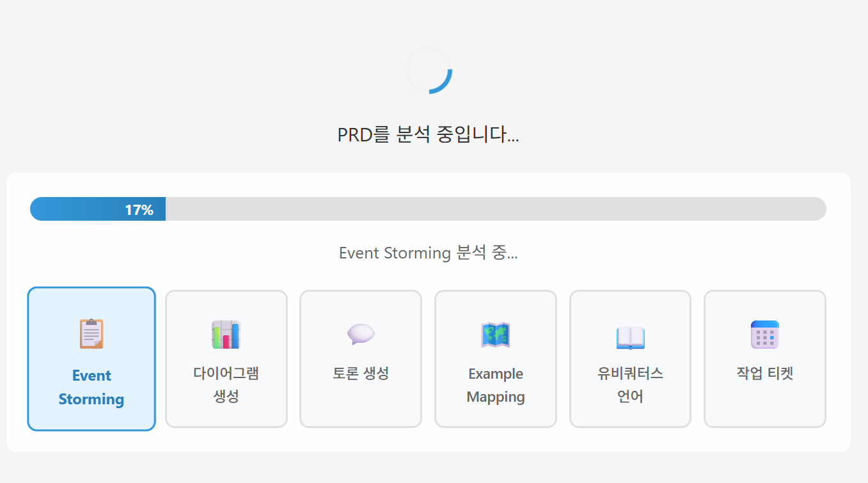Choose the Example Mapping step label
This screenshot has height=483, width=868.
coord(495,385)
